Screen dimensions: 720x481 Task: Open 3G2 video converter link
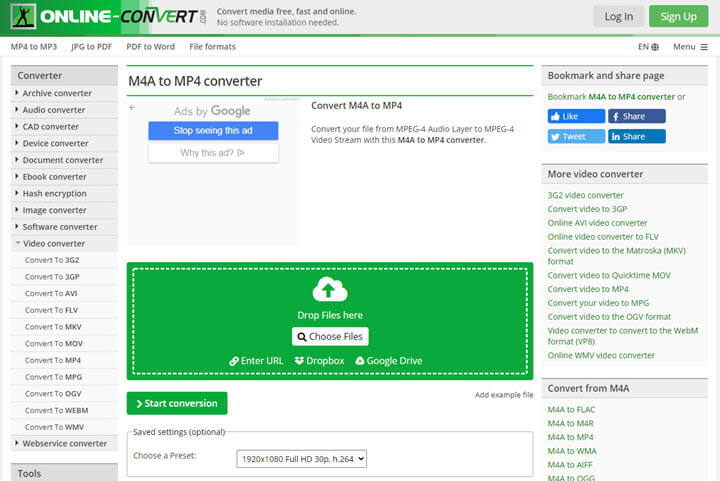tap(585, 196)
